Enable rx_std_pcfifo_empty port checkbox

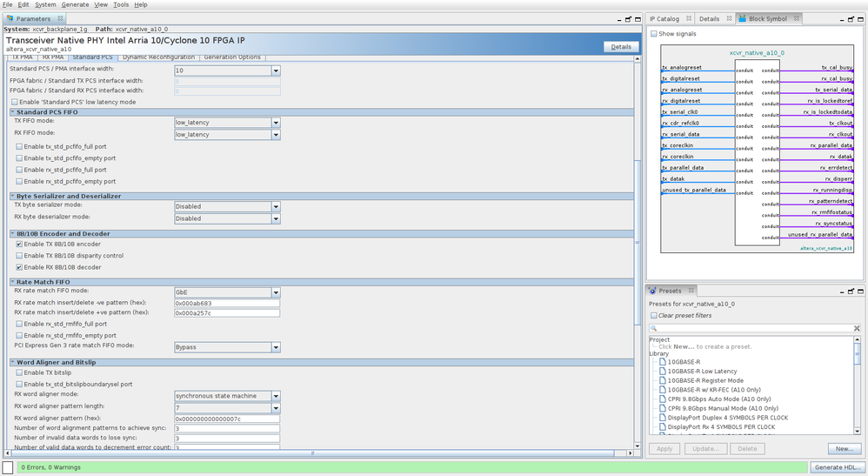(x=19, y=182)
